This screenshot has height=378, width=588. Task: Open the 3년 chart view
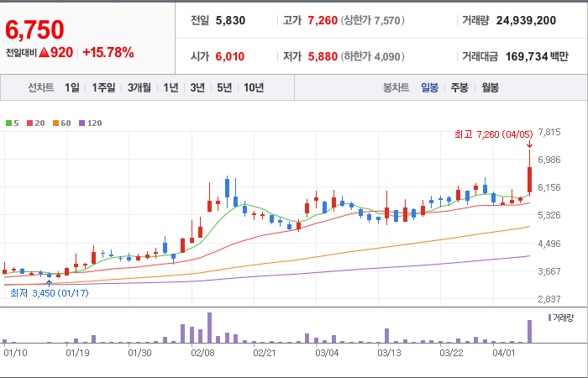point(197,87)
